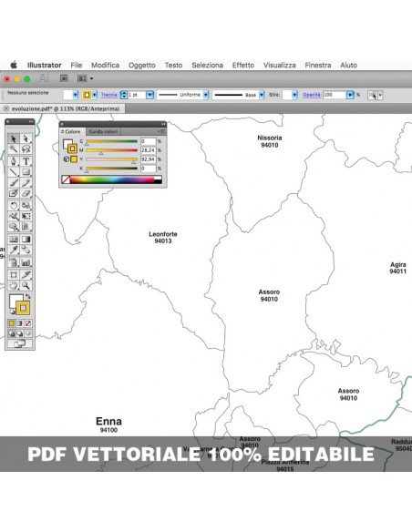Select the Eyedropper tool

(x=14, y=250)
